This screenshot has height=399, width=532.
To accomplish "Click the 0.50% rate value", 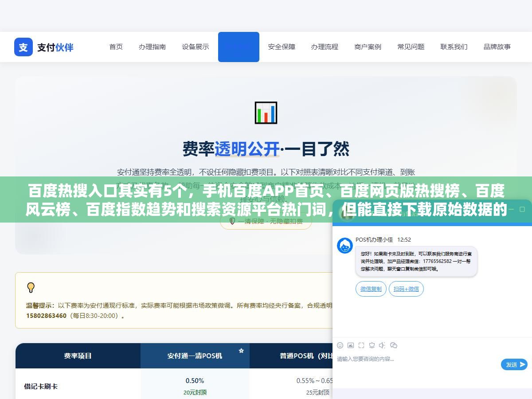I will click(195, 380).
